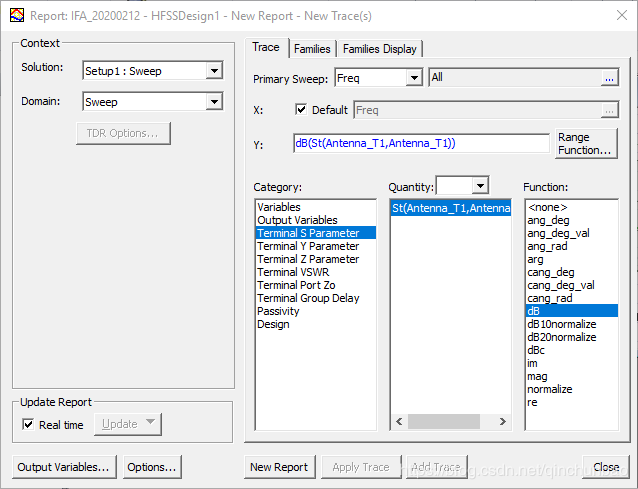Image resolution: width=638 pixels, height=489 pixels.
Task: Click the HFSS report icon in title bar
Action: (x=17, y=16)
